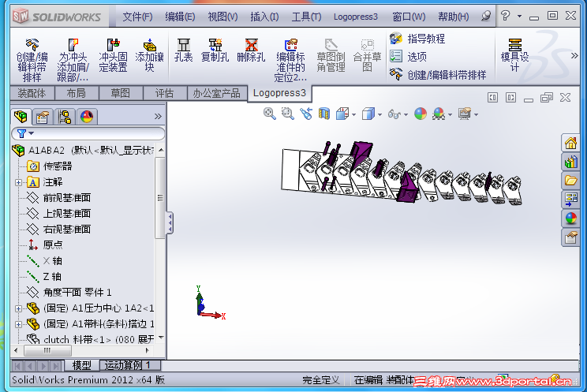
Task: Switch to the Evaluate tab
Action: click(x=164, y=93)
